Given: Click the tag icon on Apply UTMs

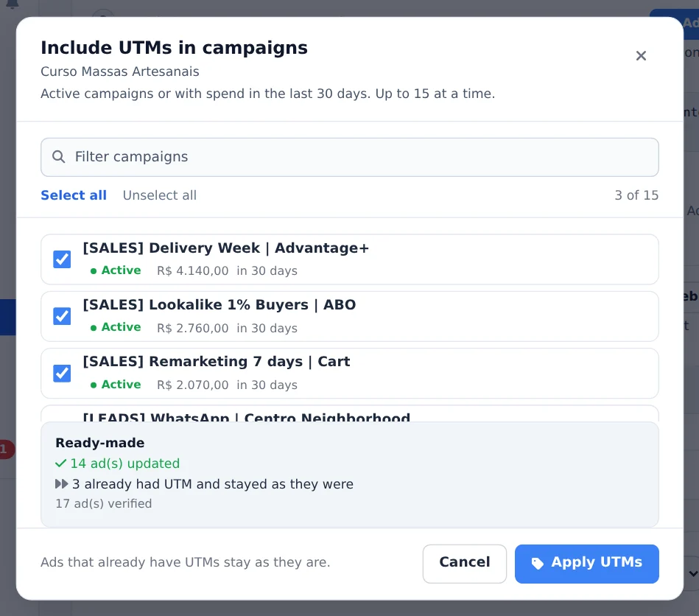Looking at the screenshot, I should [x=537, y=563].
